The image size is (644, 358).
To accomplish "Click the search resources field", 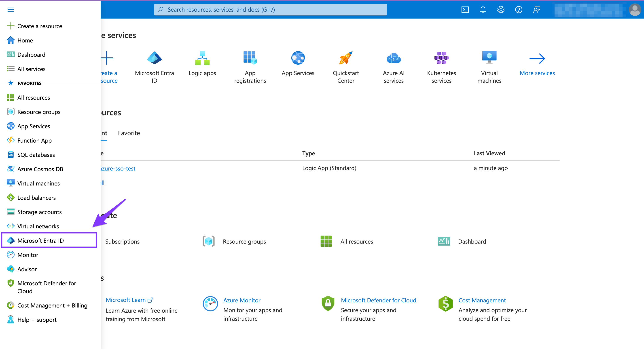I will pos(270,9).
